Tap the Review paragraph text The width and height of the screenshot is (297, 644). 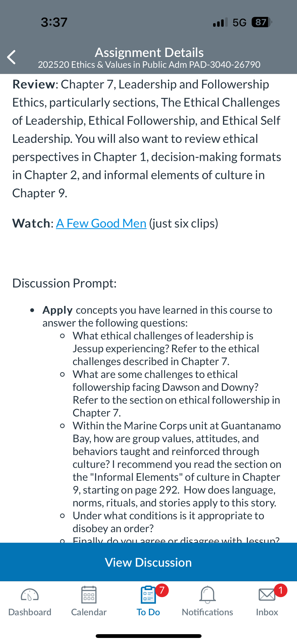tap(147, 139)
